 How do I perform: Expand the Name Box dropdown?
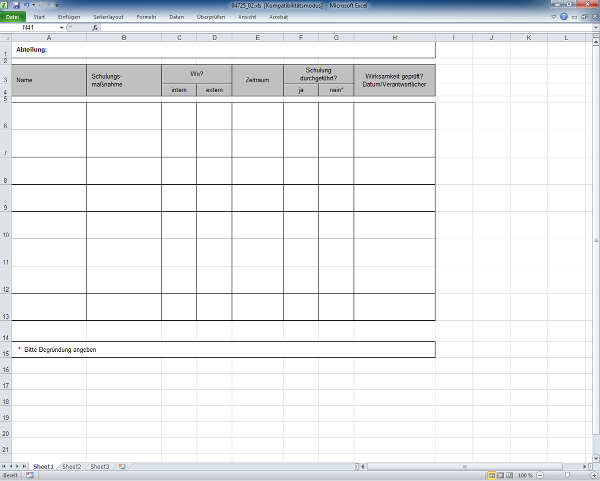click(62, 28)
